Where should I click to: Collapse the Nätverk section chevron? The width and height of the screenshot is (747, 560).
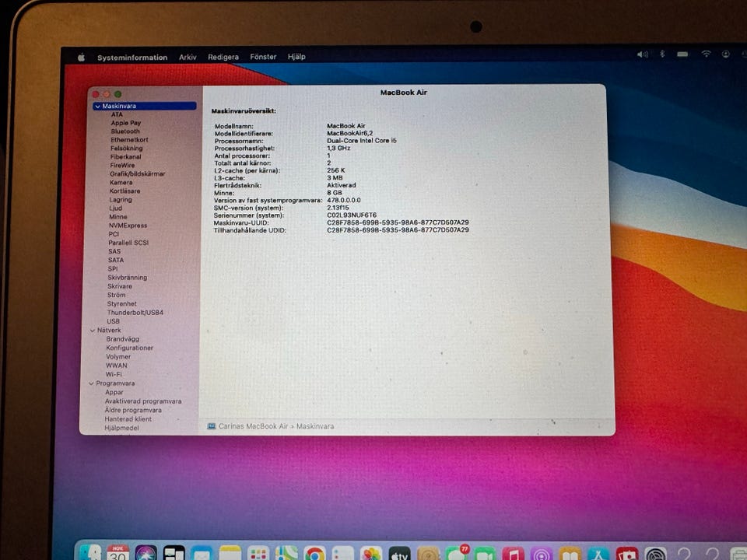tap(93, 331)
